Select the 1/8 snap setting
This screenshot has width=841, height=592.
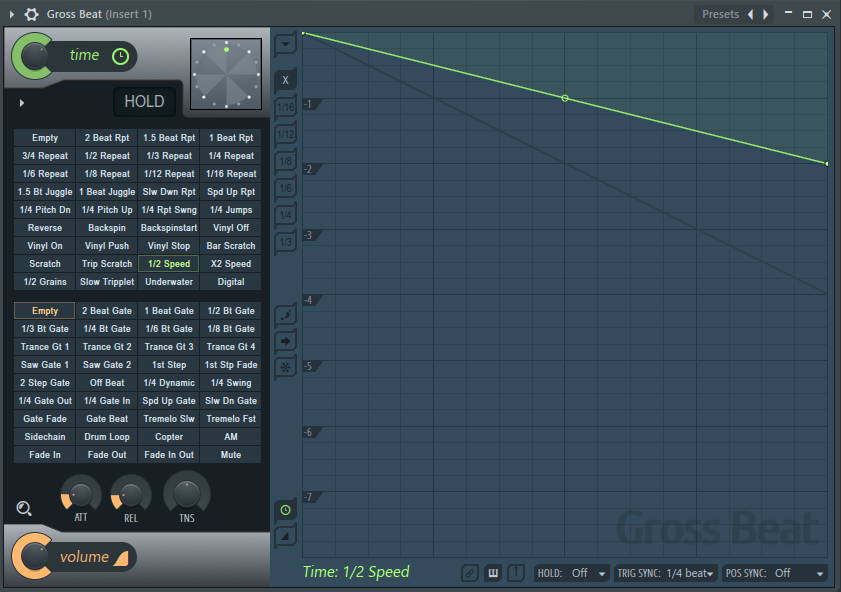pyautogui.click(x=285, y=161)
